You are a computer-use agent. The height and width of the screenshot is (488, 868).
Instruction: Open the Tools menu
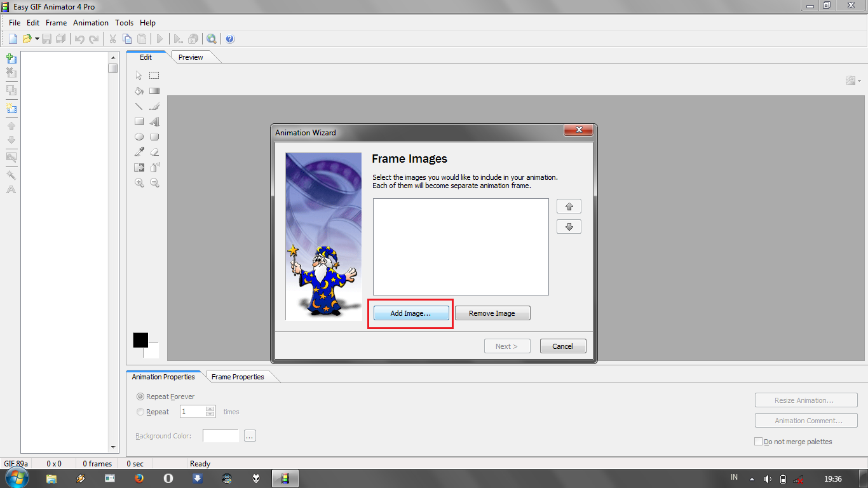(124, 22)
